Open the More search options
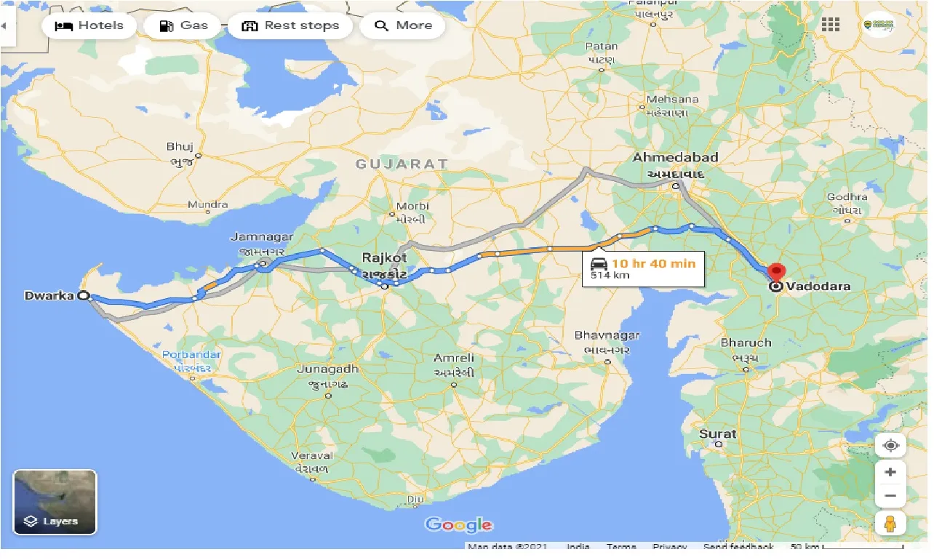 click(403, 25)
